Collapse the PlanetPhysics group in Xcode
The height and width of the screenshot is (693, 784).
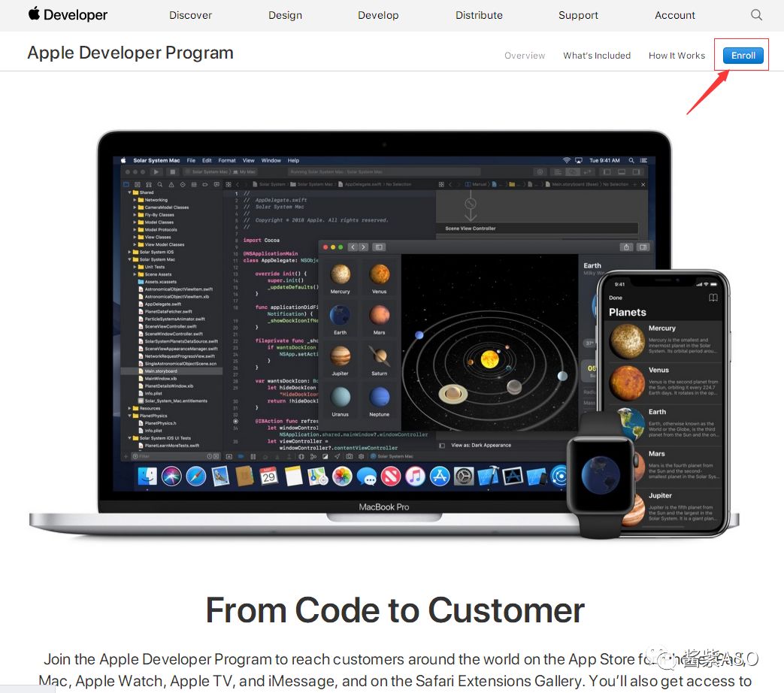(x=129, y=416)
